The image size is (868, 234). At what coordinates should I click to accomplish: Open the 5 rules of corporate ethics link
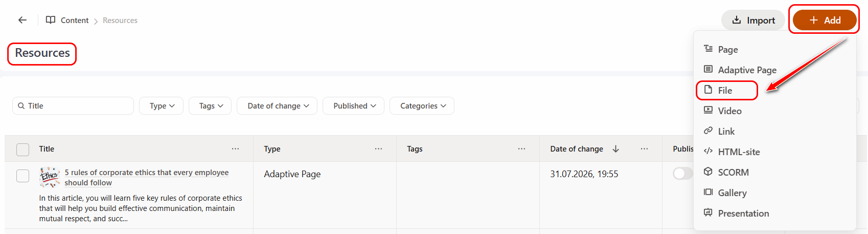146,178
